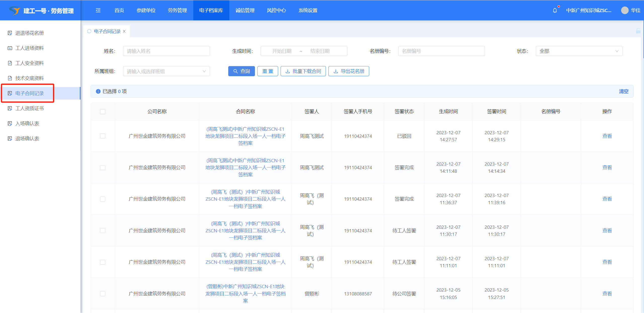Click refresh icon on 电子合同记录 tab
This screenshot has width=644, height=313.
click(89, 31)
